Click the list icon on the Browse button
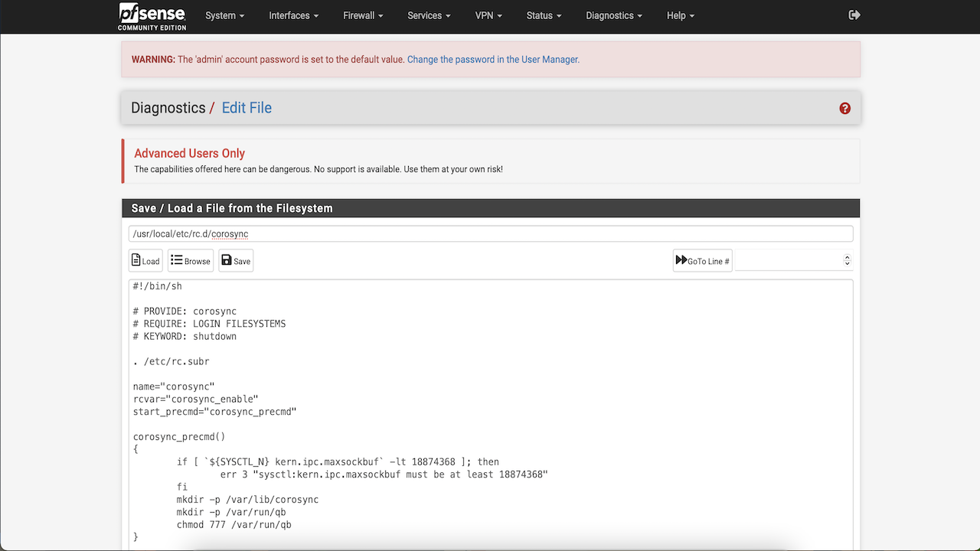 click(177, 259)
